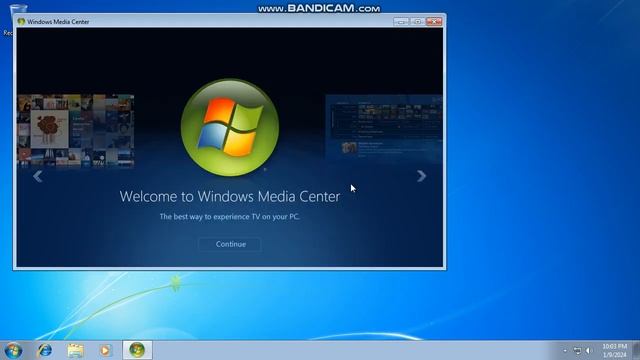Screen dimensions: 640x360
Task: Launch Internet Explorer from the taskbar
Action: click(x=44, y=350)
